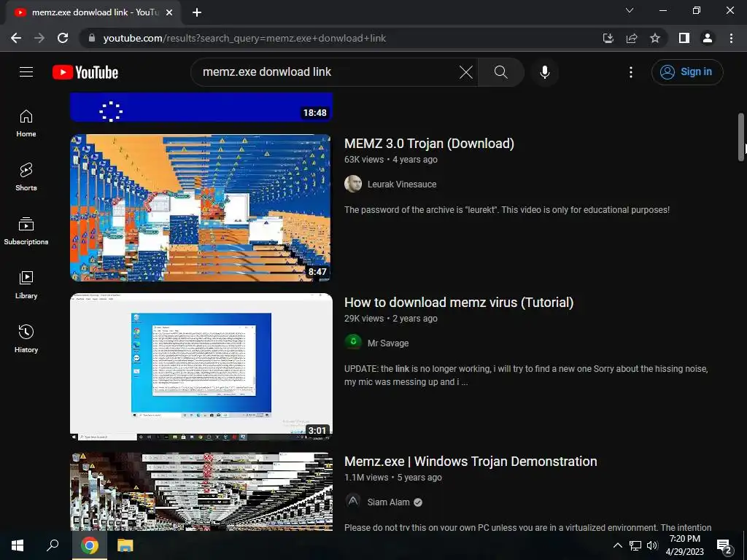Click "29K views" under memz virus tutorial
The image size is (747, 560).
364,319
